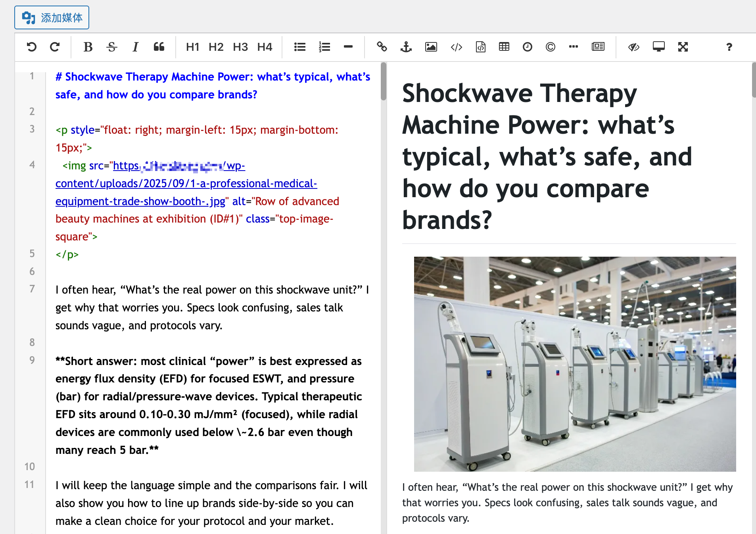Redo the last undone edit
This screenshot has width=756, height=534.
55,47
